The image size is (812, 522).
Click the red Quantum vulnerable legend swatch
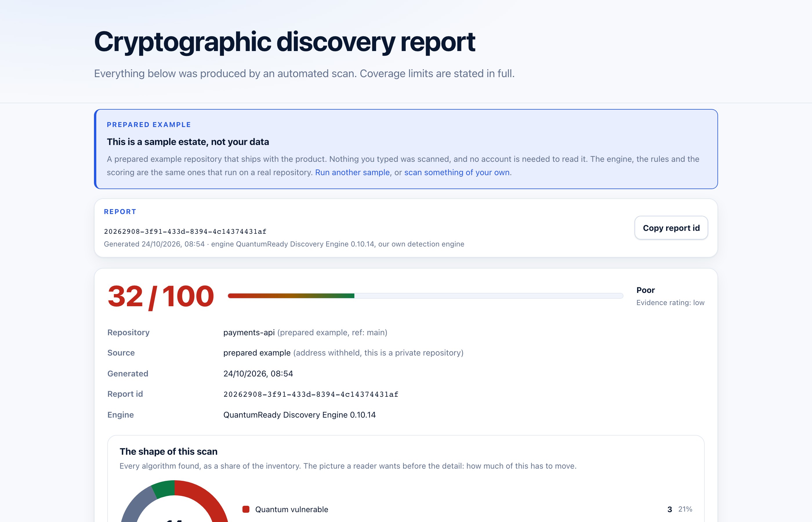pyautogui.click(x=246, y=509)
